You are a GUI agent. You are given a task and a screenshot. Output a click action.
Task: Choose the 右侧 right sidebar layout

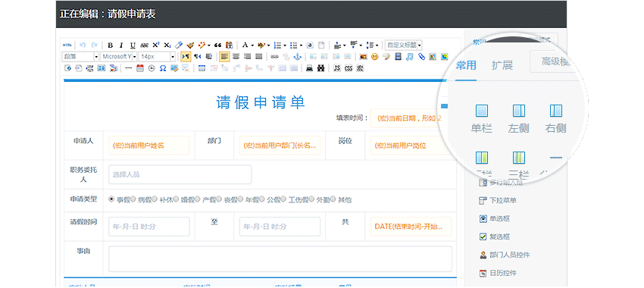click(555, 119)
